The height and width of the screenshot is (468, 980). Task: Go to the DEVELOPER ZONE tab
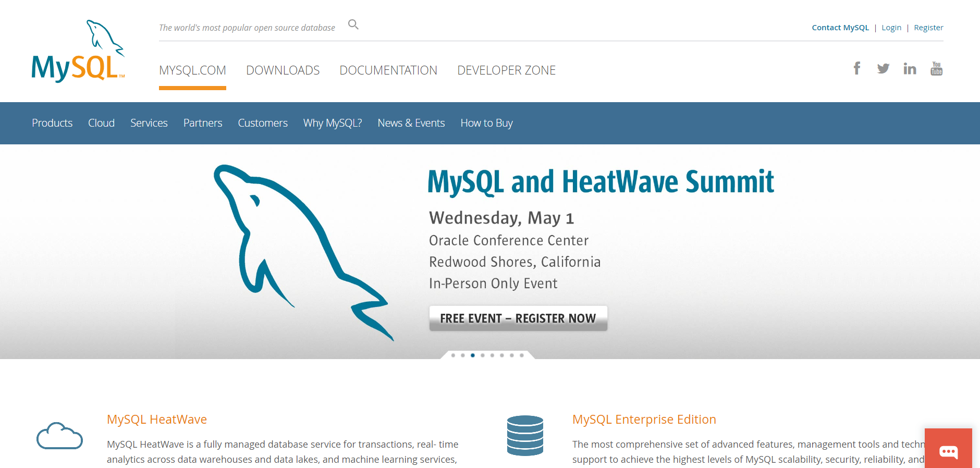[506, 70]
